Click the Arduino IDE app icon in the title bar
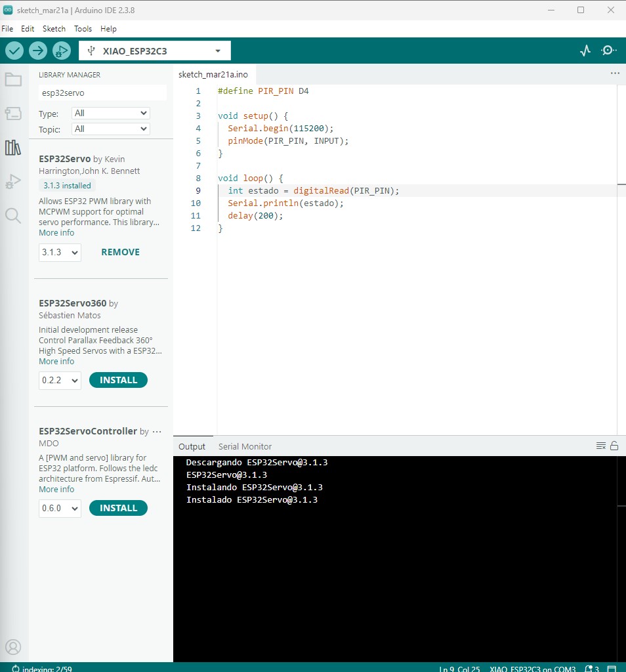 pyautogui.click(x=8, y=10)
